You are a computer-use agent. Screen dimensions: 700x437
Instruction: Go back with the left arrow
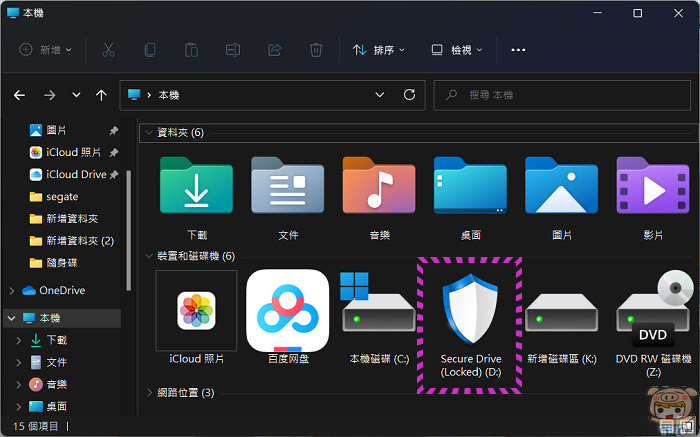click(19, 95)
